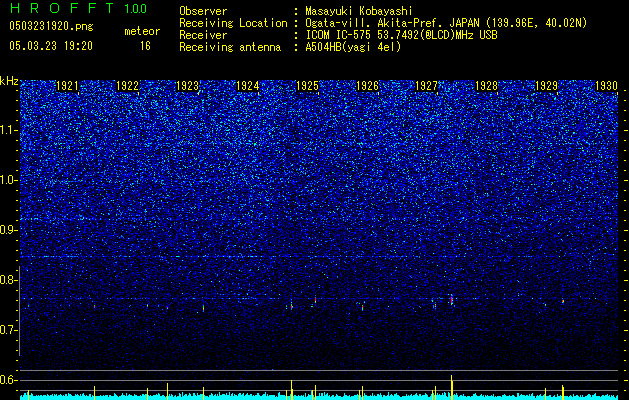Screen dimensions: 629x400
Task: Click the 1928 time axis label
Action: pyautogui.click(x=486, y=85)
